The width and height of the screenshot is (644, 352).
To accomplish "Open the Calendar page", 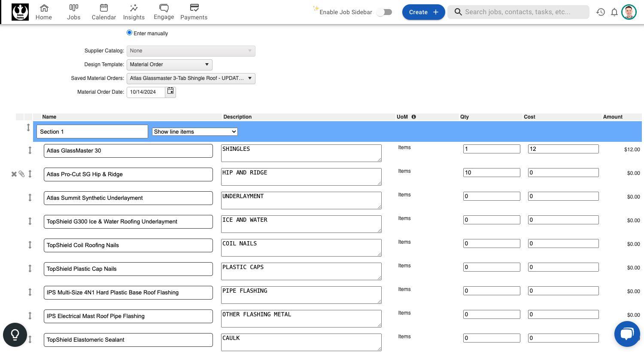I will pos(104,12).
